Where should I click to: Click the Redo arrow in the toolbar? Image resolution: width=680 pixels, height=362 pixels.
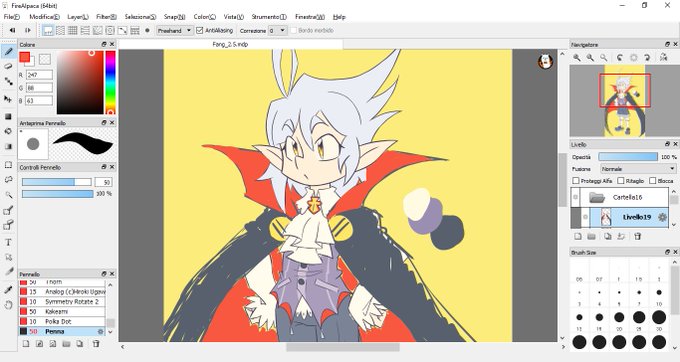pyautogui.click(x=28, y=30)
